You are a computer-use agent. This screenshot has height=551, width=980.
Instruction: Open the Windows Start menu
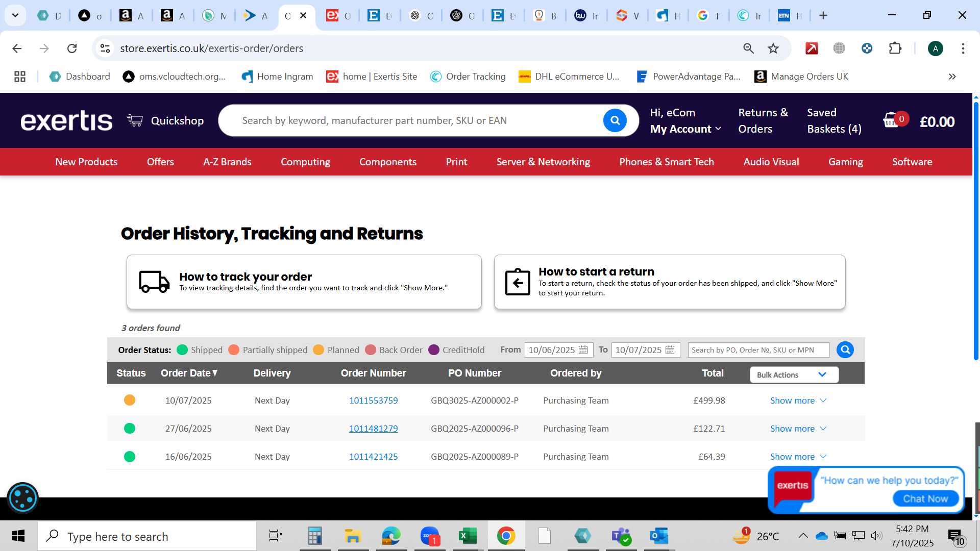[x=18, y=536]
